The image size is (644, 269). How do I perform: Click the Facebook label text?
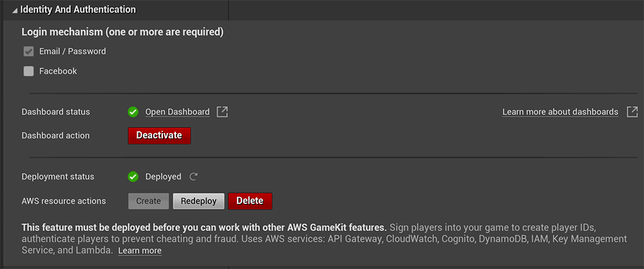(x=58, y=71)
